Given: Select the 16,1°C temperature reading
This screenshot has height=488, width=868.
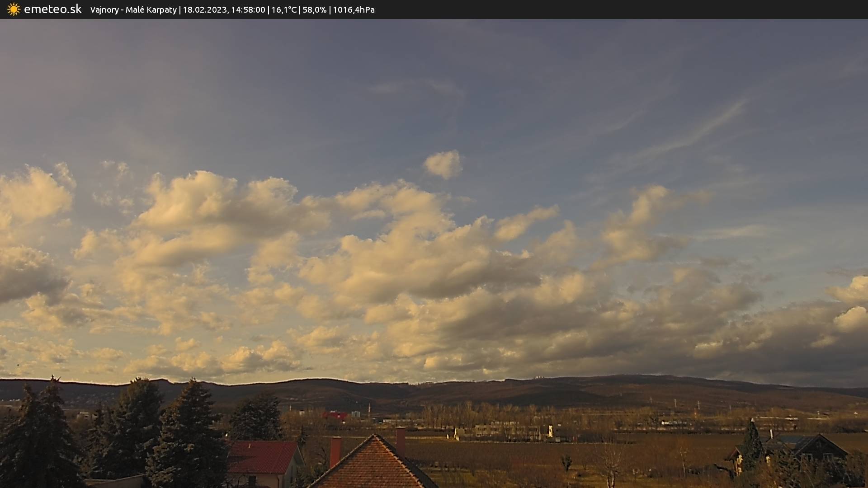Looking at the screenshot, I should coord(284,10).
